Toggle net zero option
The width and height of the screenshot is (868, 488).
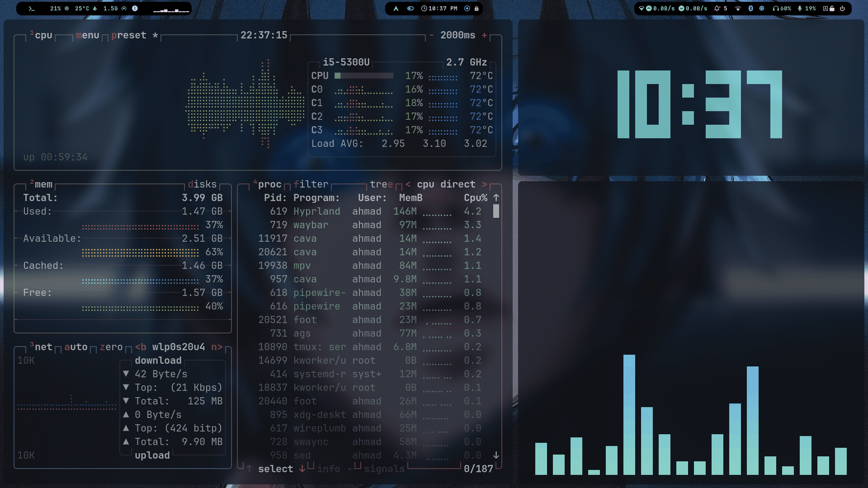(x=111, y=347)
